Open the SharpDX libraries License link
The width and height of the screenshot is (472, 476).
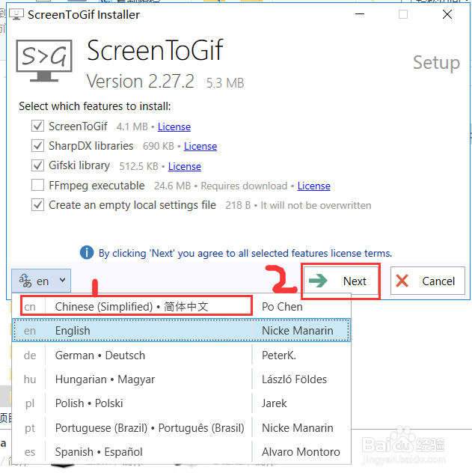click(200, 147)
